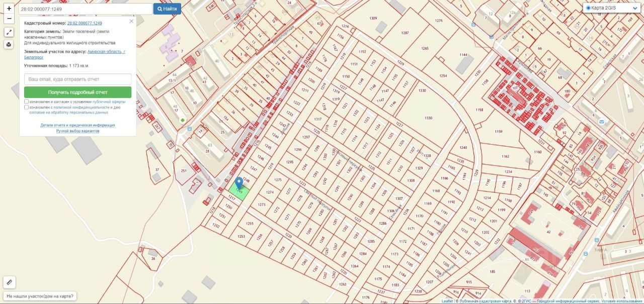Click Не нашли участок/дом на карте? button
644x304 pixels.
tap(40, 296)
